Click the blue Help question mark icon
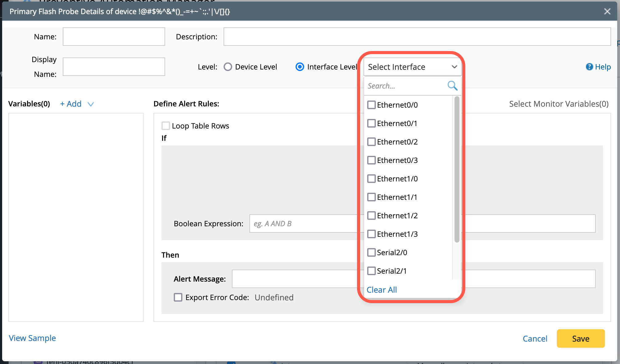The height and width of the screenshot is (364, 620). coord(589,67)
